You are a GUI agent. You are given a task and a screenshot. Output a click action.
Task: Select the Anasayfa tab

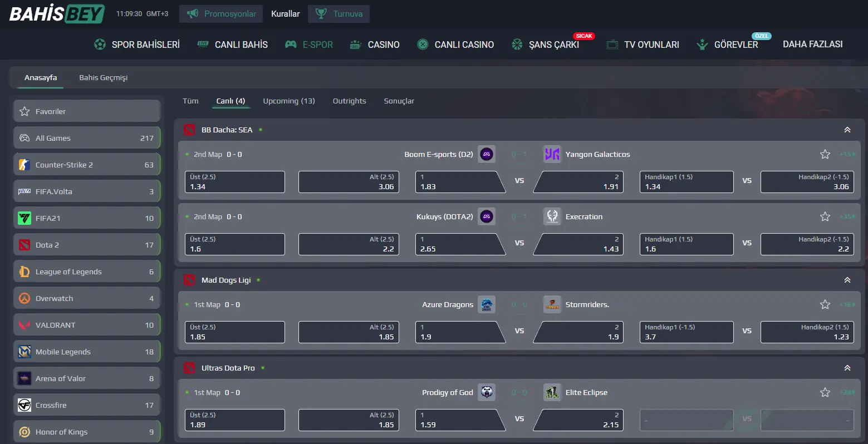(x=41, y=77)
